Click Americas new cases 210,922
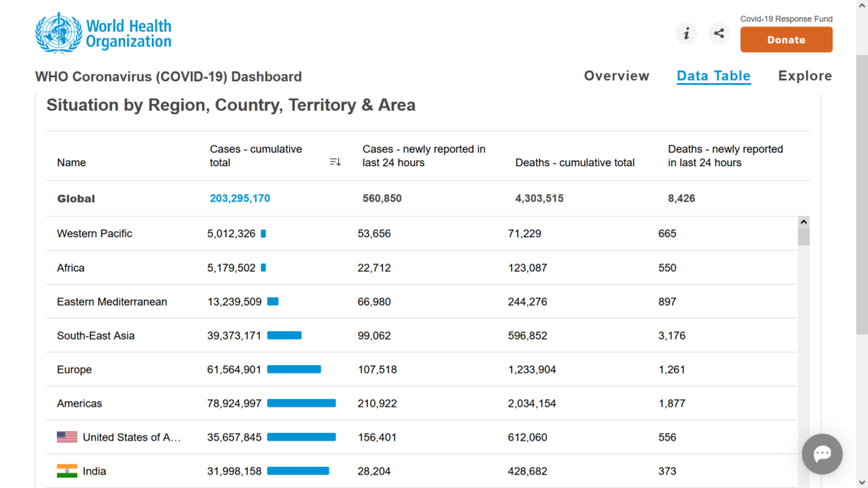The height and width of the screenshot is (488, 868). [377, 403]
